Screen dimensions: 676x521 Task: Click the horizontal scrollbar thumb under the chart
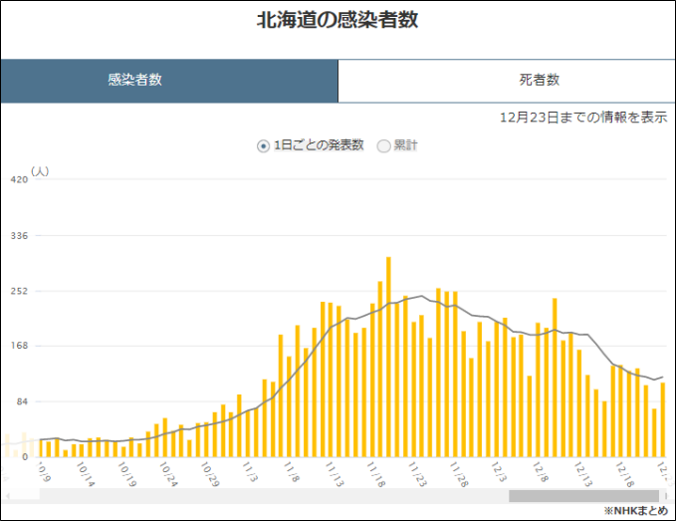click(x=584, y=496)
